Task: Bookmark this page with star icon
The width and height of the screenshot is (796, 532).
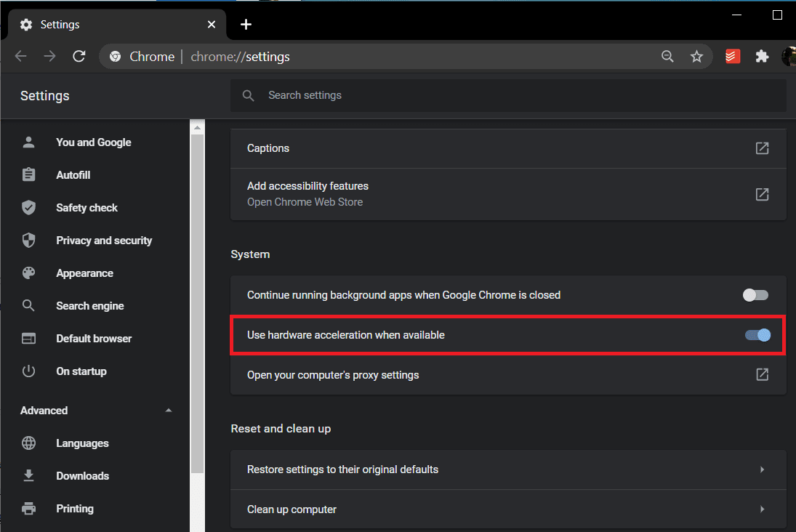Action: pyautogui.click(x=696, y=57)
